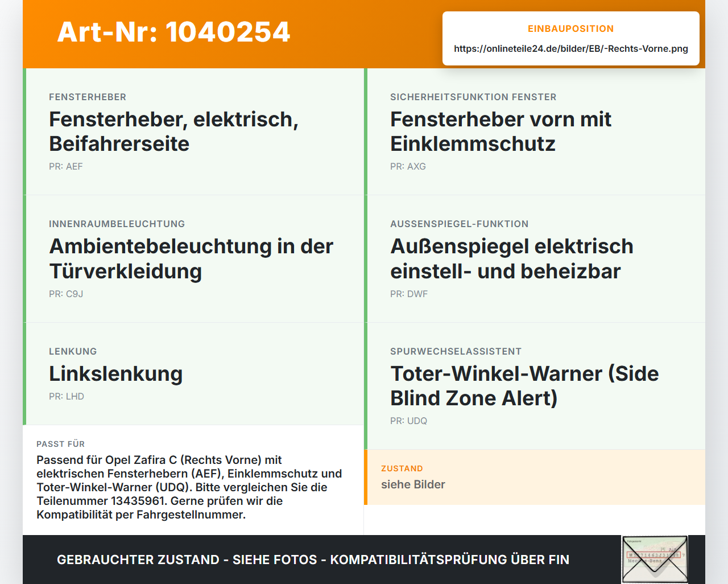Select the Toter-Winkel-Warner (Side Blind Zone Alert) title
728x584 pixels.
(524, 386)
